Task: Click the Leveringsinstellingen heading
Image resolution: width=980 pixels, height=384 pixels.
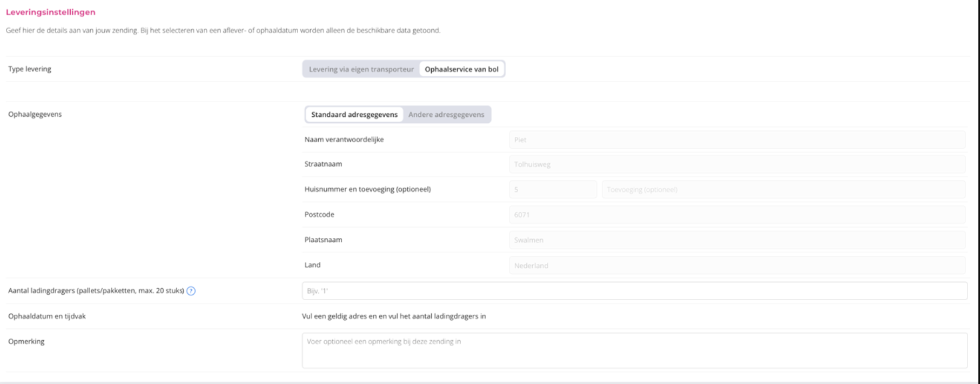Action: click(51, 12)
